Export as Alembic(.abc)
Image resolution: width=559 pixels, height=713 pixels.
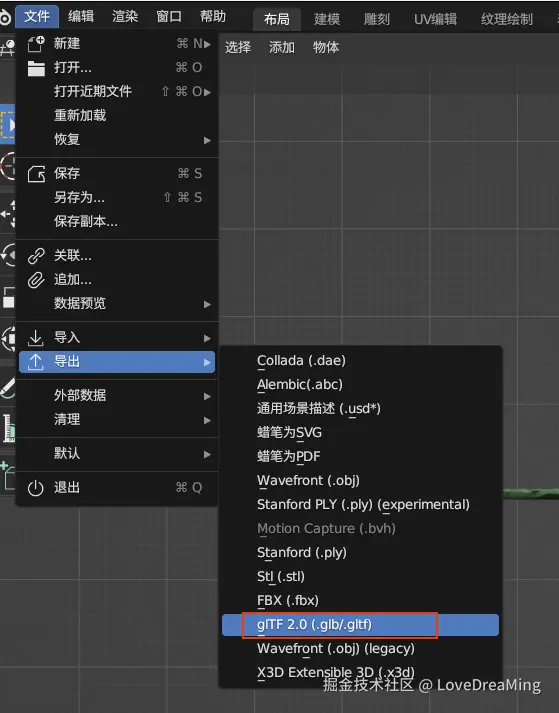(360, 385)
